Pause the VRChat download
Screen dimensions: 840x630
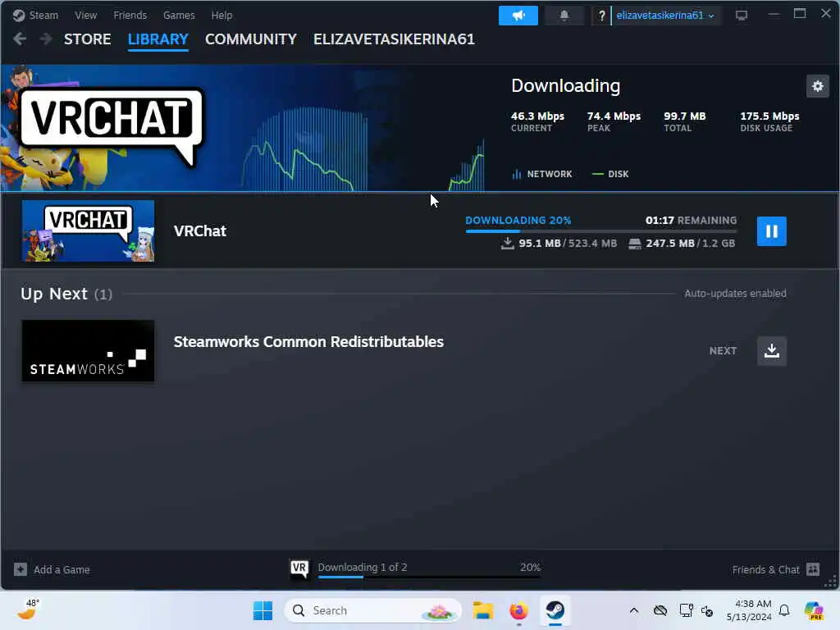click(x=771, y=231)
